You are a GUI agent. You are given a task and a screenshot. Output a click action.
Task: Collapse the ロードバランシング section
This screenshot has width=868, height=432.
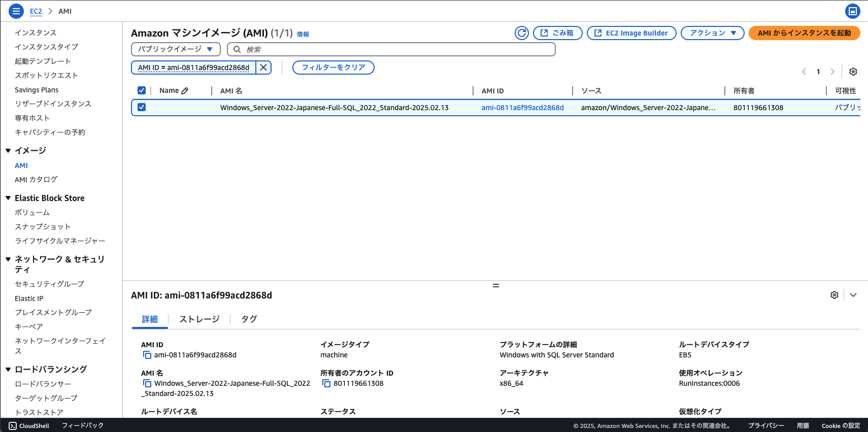pyautogui.click(x=8, y=369)
